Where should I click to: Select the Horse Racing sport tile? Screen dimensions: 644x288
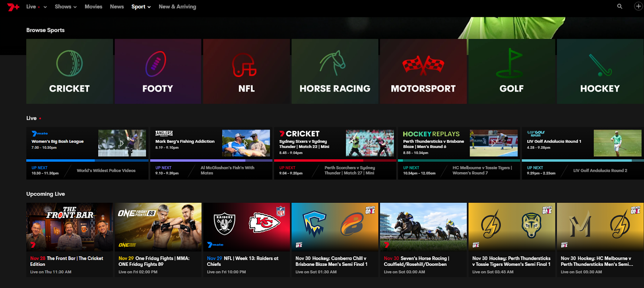(x=335, y=71)
